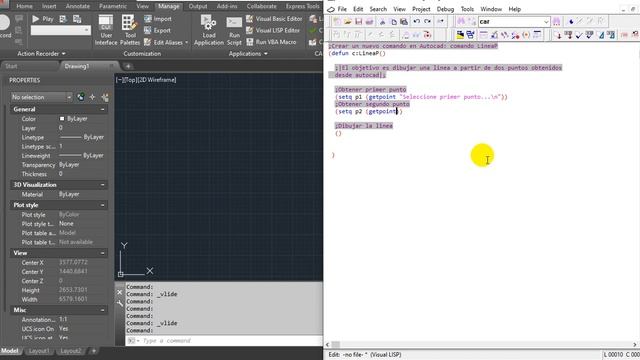640x360 pixels.
Task: Click the 2D Wireframe visual style label
Action: coord(157,80)
